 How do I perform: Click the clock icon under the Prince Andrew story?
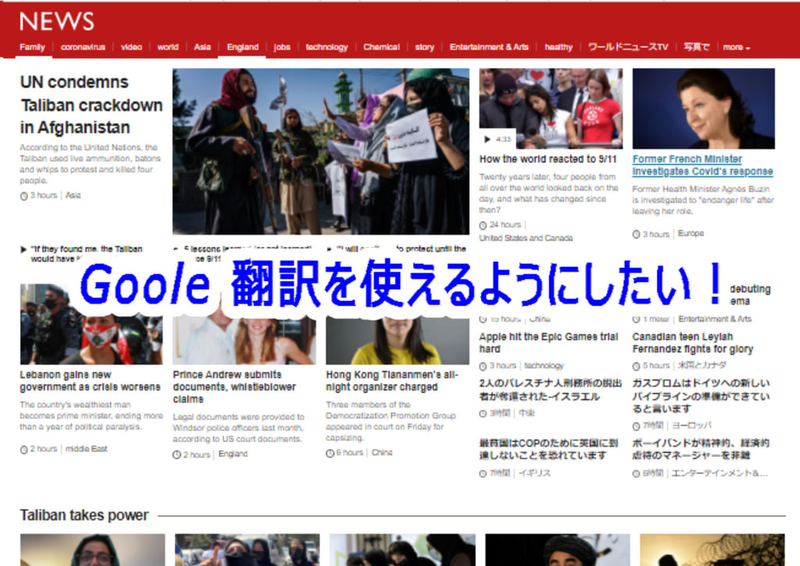point(177,455)
